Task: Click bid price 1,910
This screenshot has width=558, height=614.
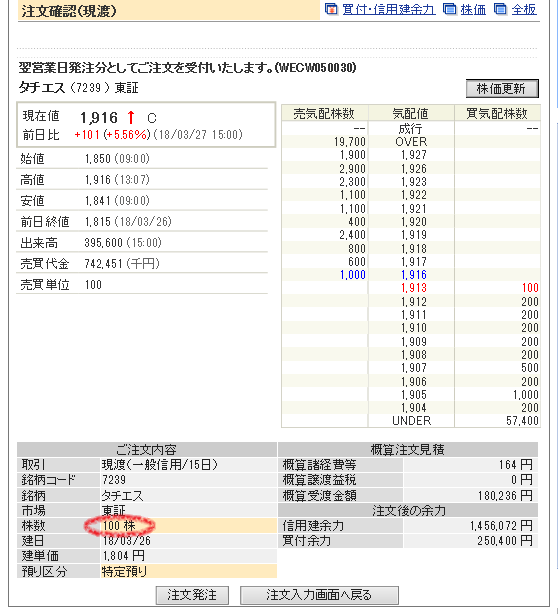Action: tap(414, 328)
